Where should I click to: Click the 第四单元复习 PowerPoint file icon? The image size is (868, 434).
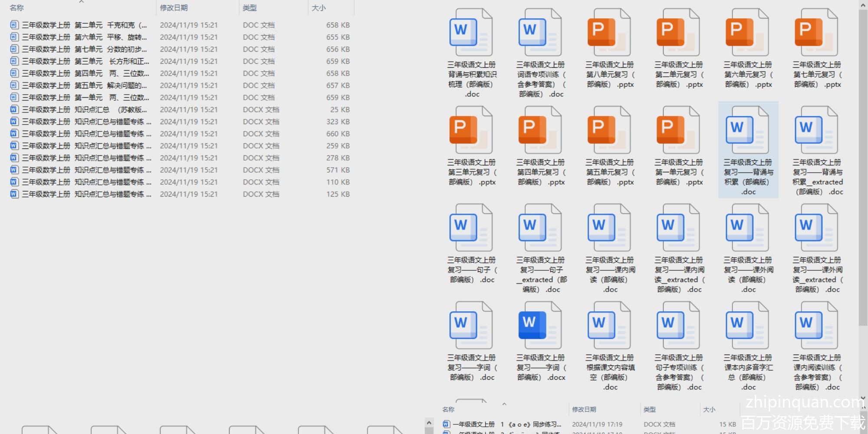tap(540, 130)
